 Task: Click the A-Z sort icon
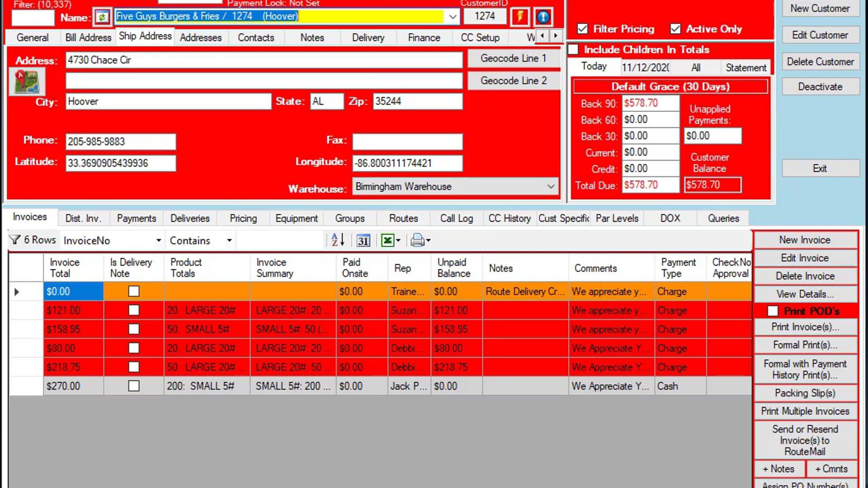(x=338, y=240)
